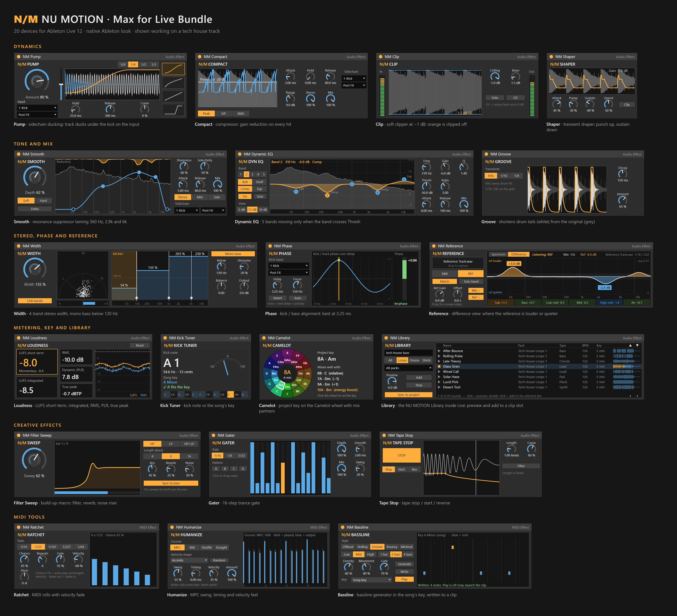Viewport: 677px width, 616px height.
Task: Toggle Link bands in NM Width
Action: point(35,301)
